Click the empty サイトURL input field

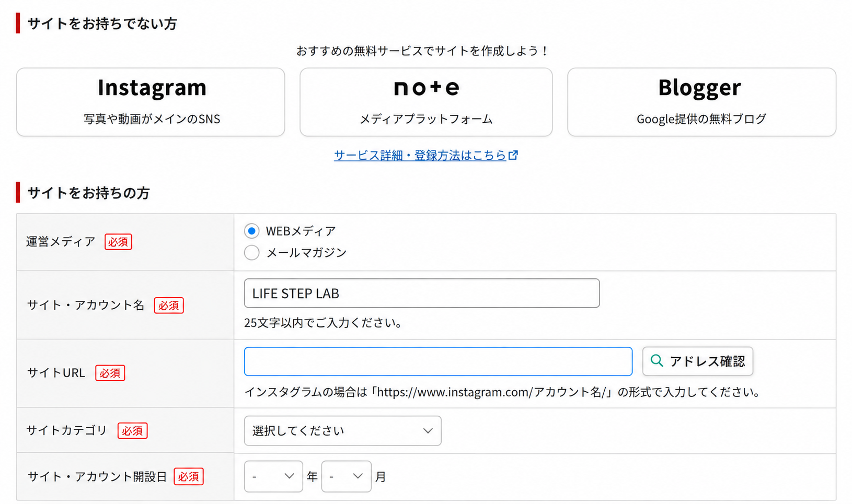click(x=438, y=361)
